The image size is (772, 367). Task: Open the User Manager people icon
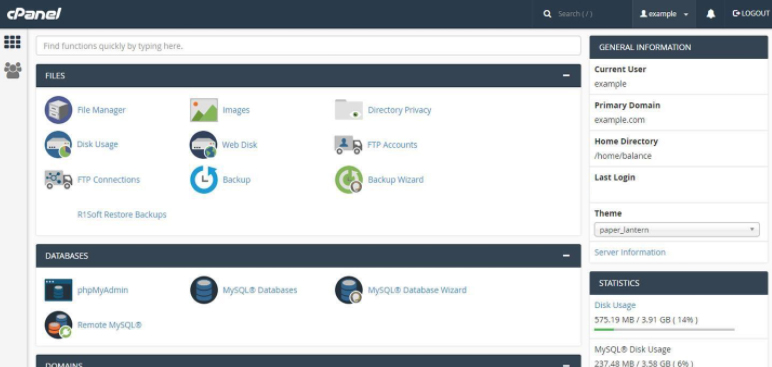pos(12,70)
